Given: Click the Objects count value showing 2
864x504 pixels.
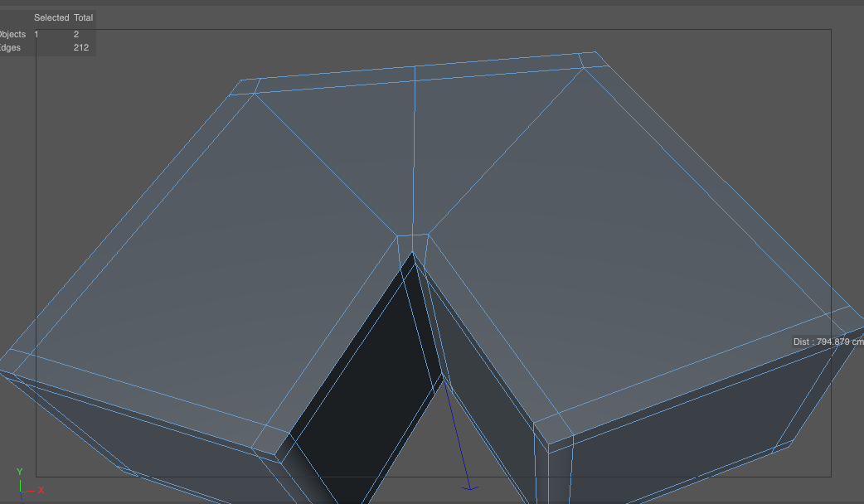Looking at the screenshot, I should coord(75,34).
